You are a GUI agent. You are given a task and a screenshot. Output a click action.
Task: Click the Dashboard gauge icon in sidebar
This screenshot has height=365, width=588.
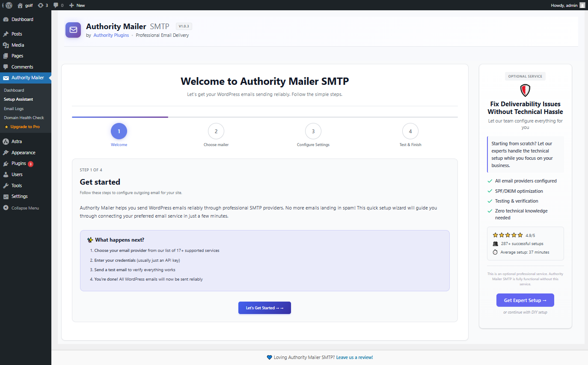coord(6,20)
